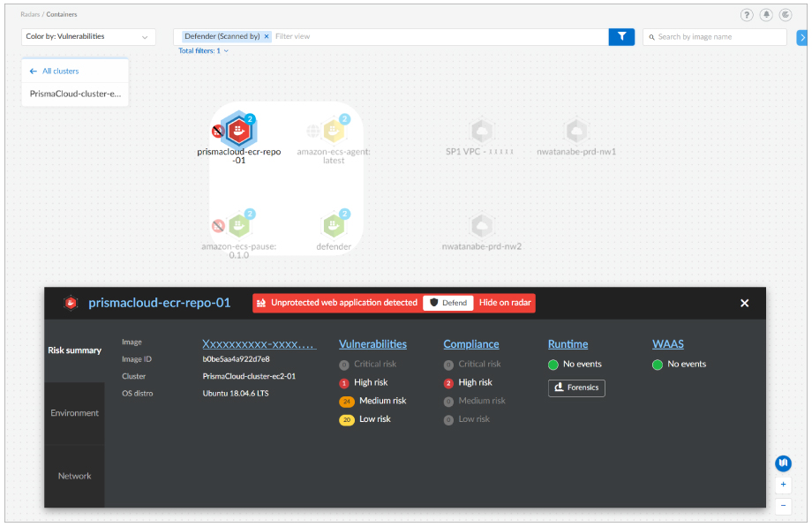Click Hide on radar
Image resolution: width=812 pixels, height=527 pixels.
click(x=505, y=303)
